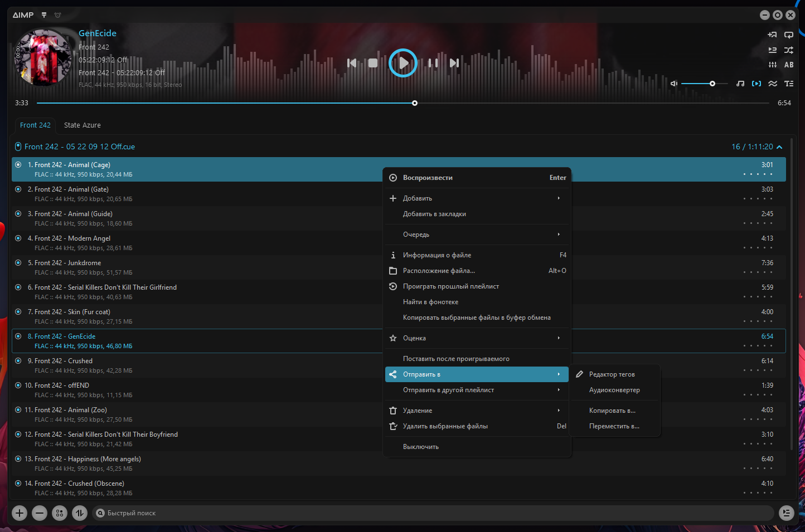Click the playlist vertical scrollbar
The width and height of the screenshot is (805, 532).
coord(792,295)
